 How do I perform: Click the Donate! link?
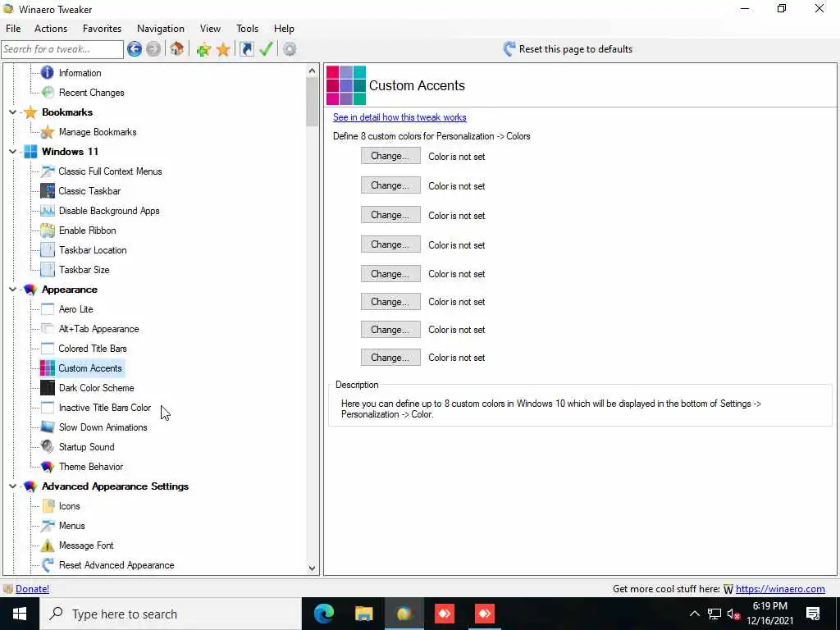pyautogui.click(x=32, y=589)
